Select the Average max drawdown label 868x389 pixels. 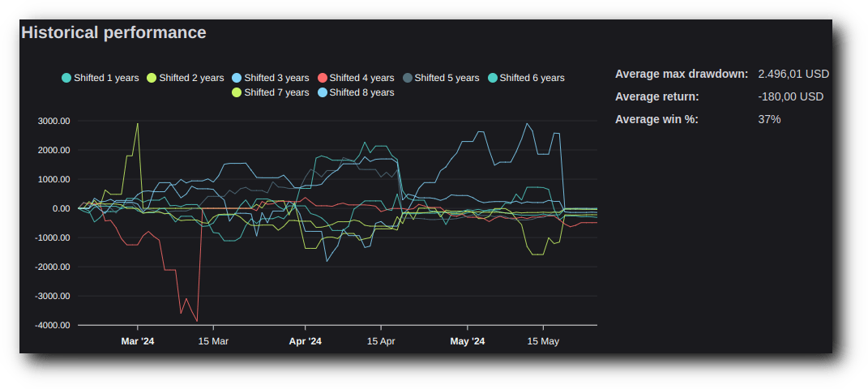pos(682,74)
